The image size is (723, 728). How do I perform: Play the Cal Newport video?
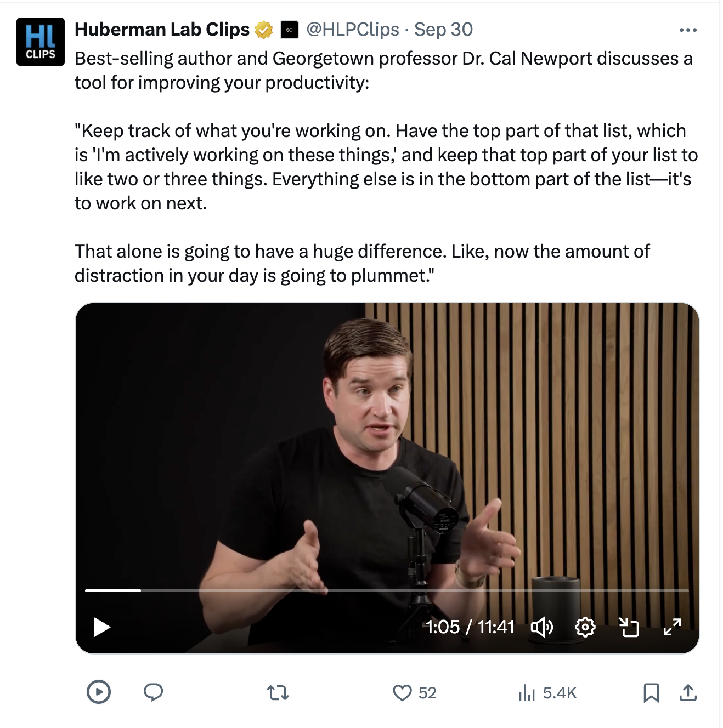click(x=102, y=627)
